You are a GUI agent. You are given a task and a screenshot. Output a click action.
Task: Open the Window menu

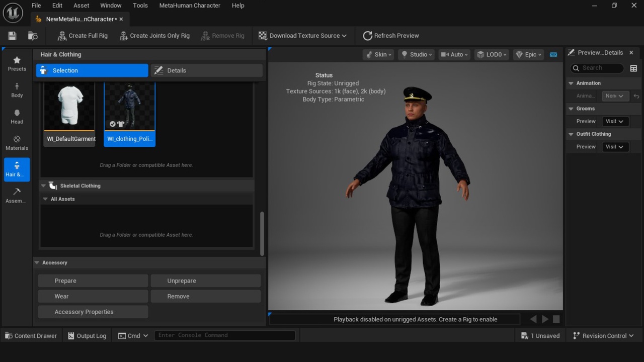coord(111,6)
